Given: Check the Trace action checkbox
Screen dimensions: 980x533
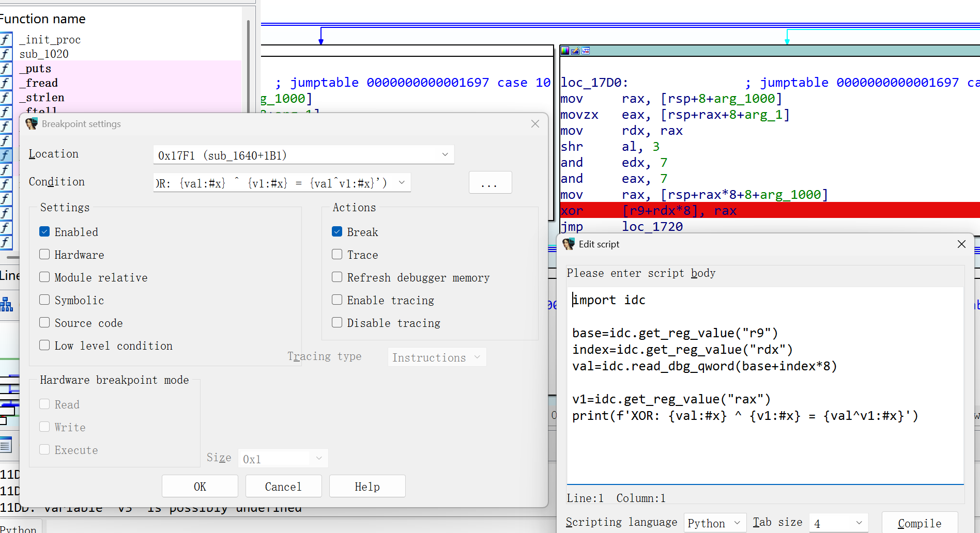Looking at the screenshot, I should (x=337, y=255).
